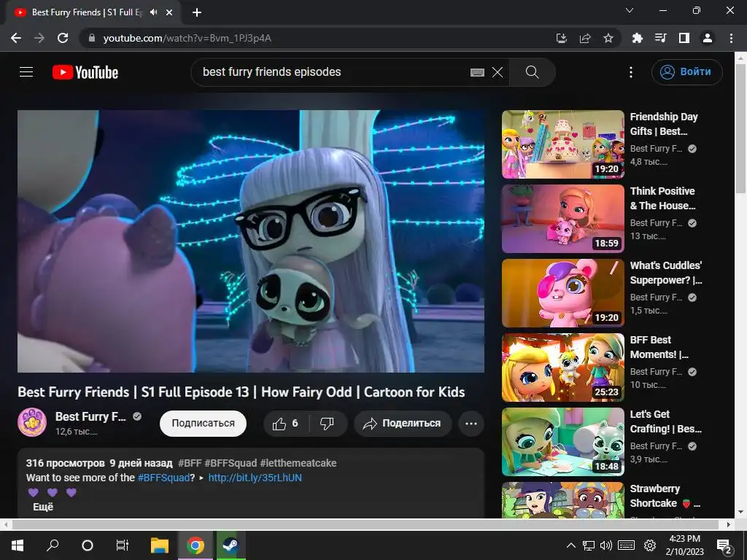Open the #BFF hashtag
The width and height of the screenshot is (747, 560).
190,463
